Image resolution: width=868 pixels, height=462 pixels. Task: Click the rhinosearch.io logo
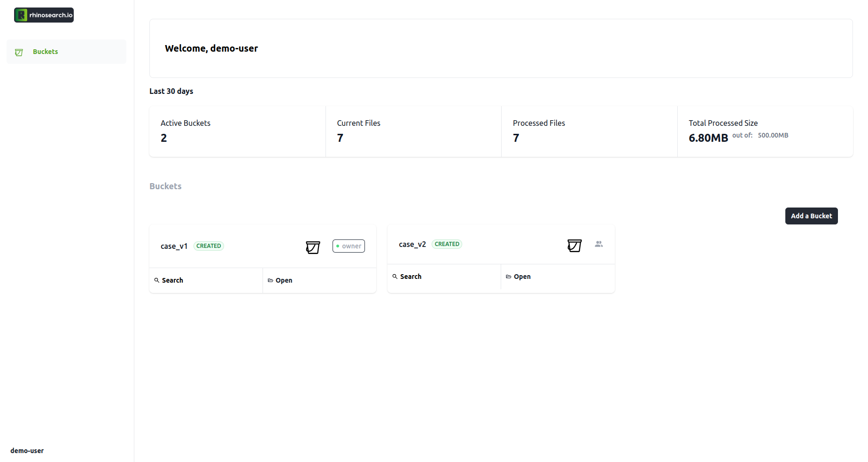pyautogui.click(x=44, y=15)
